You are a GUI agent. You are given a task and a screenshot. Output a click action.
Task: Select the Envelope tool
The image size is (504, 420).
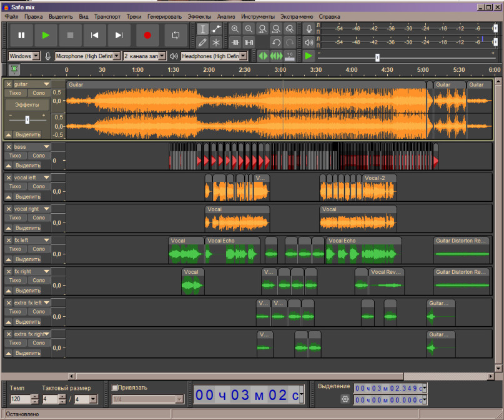[216, 29]
